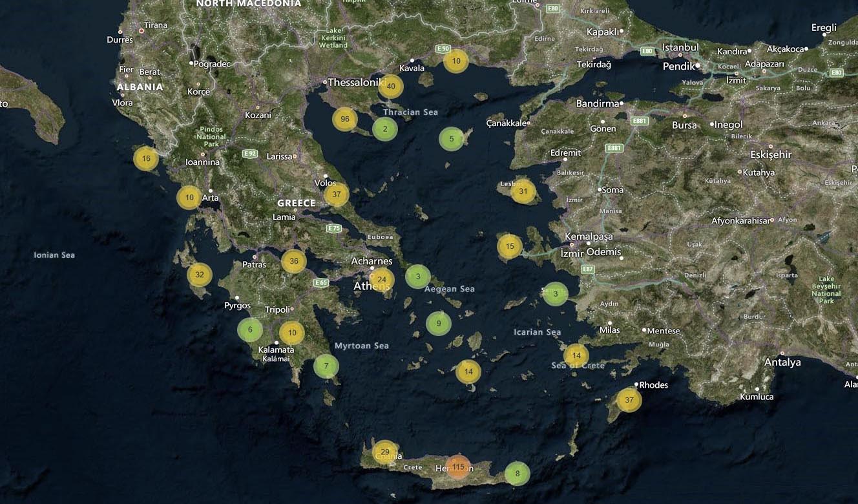Click the yellow 16 cluster marker

point(146,158)
